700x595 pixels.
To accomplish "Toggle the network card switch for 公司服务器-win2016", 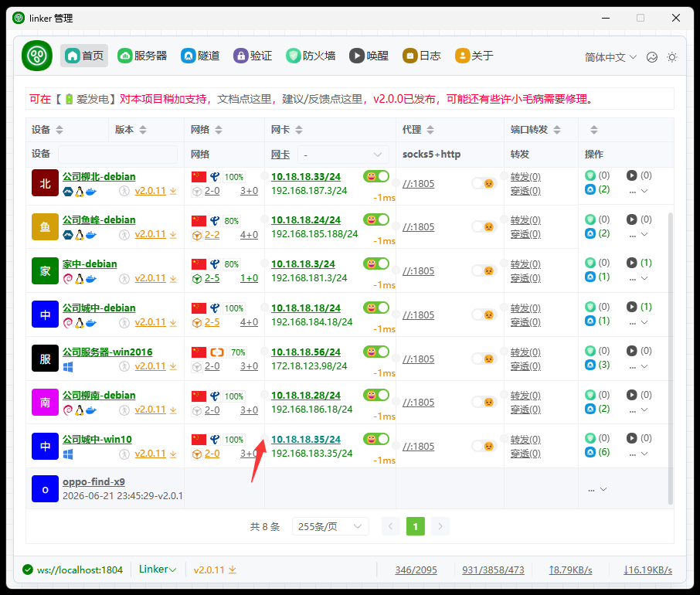I will click(376, 352).
